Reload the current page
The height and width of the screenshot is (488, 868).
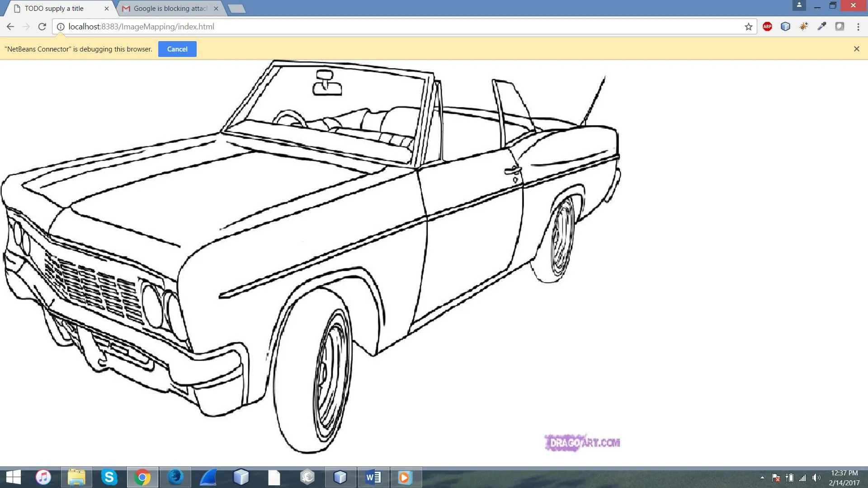(42, 27)
